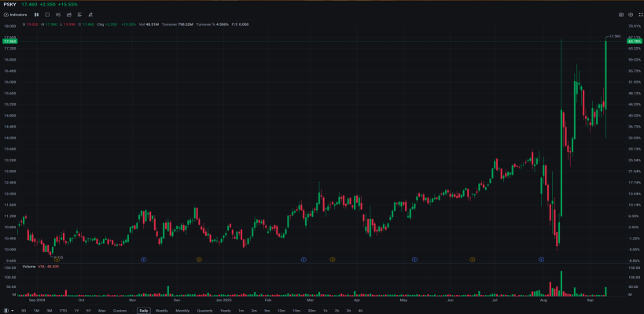Screen dimensions: 644x314
Task: Switch to the 4h interval
Action: click(x=360, y=311)
